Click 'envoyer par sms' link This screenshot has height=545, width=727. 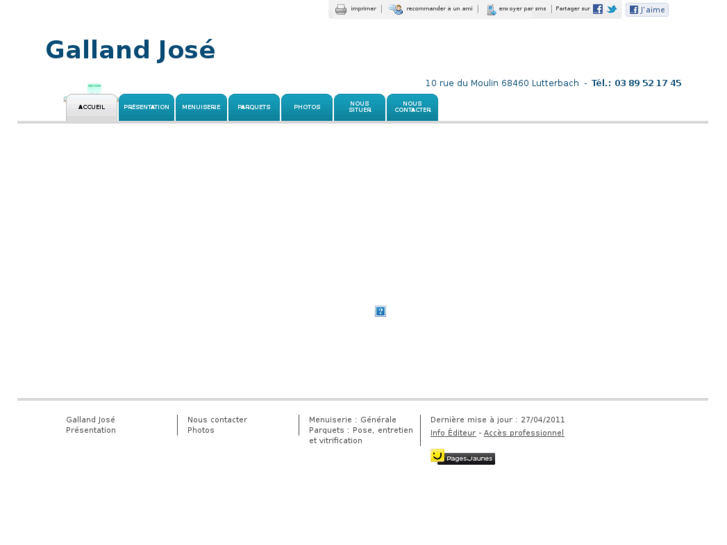522,9
